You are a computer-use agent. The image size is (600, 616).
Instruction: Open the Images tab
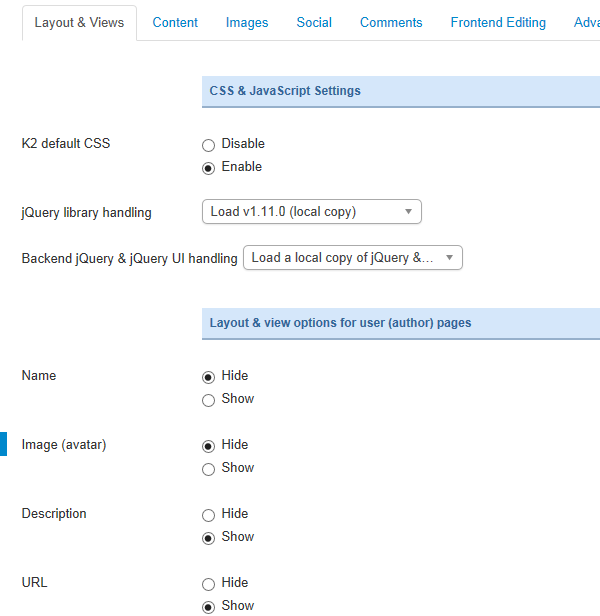(247, 22)
